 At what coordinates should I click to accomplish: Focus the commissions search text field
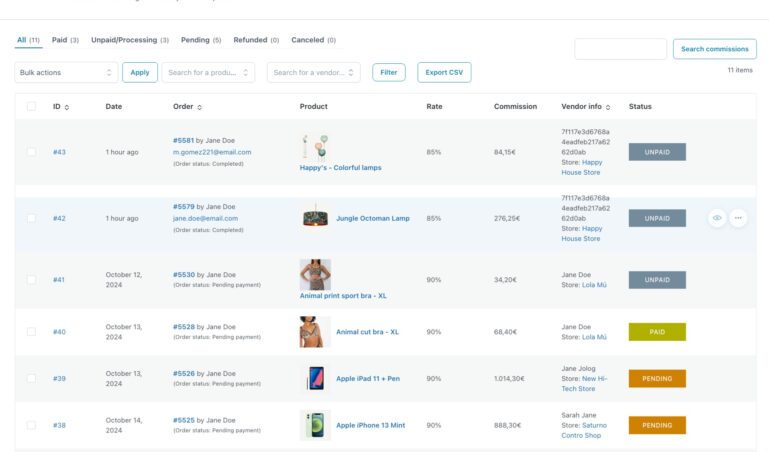pyautogui.click(x=620, y=49)
